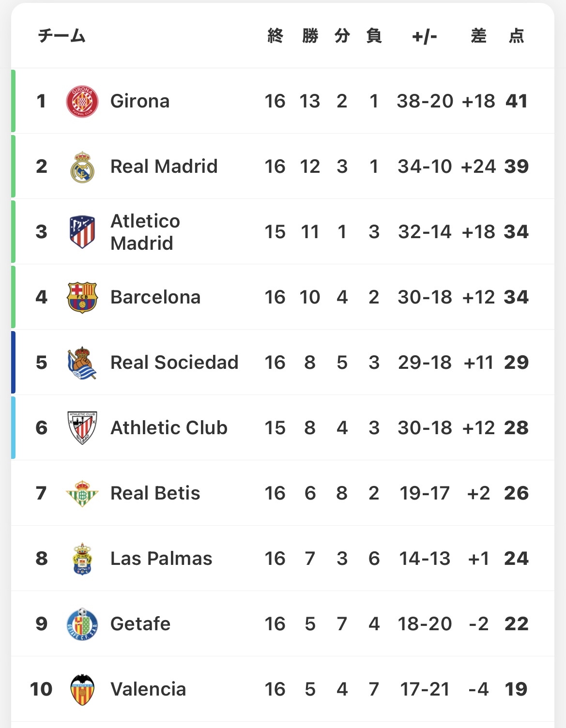Tap Barcelona's 30-18 goals record
Viewport: 566px width, 728px height.
point(425,297)
